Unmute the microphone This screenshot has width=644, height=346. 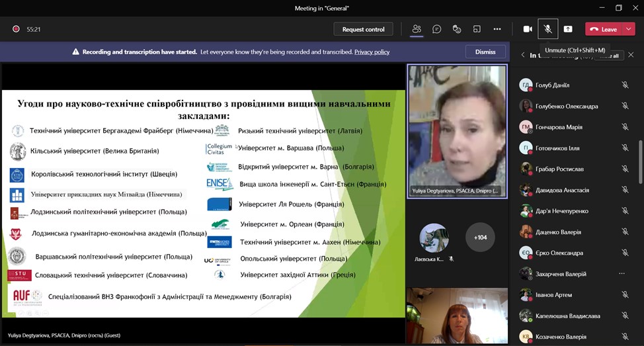(548, 28)
